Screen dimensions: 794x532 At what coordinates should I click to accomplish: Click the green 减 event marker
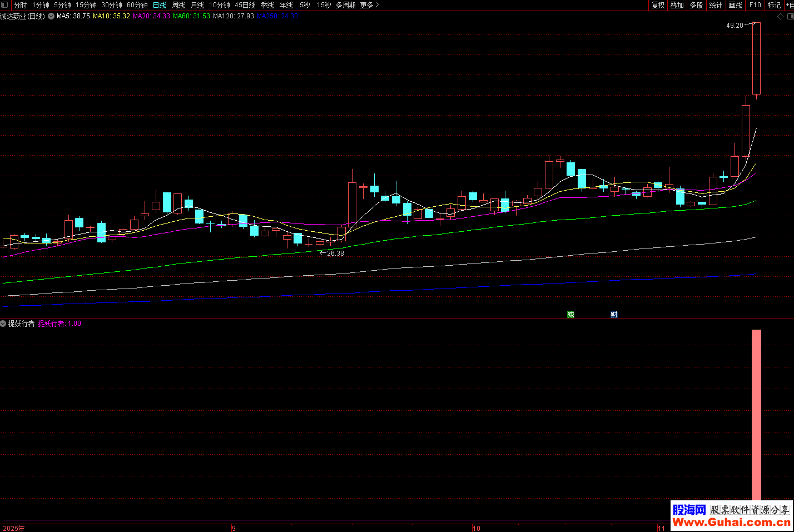pos(570,315)
